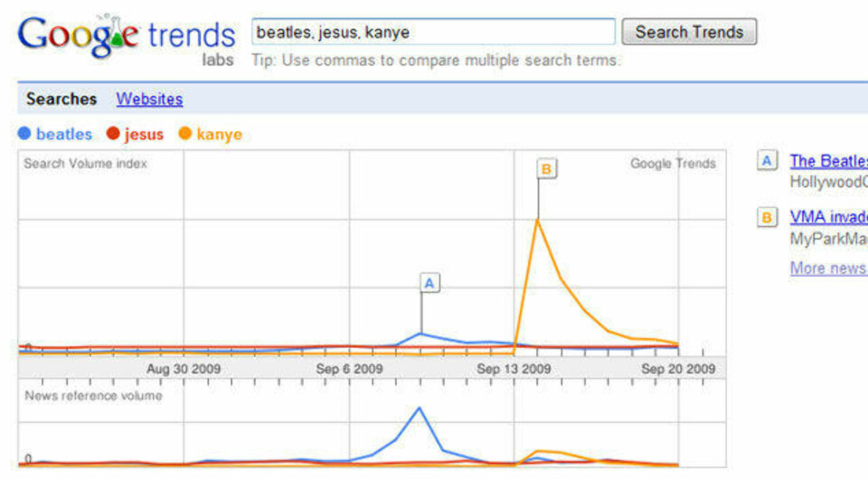Click the Search Trends button
The width and height of the screenshot is (868, 479).
click(x=689, y=32)
